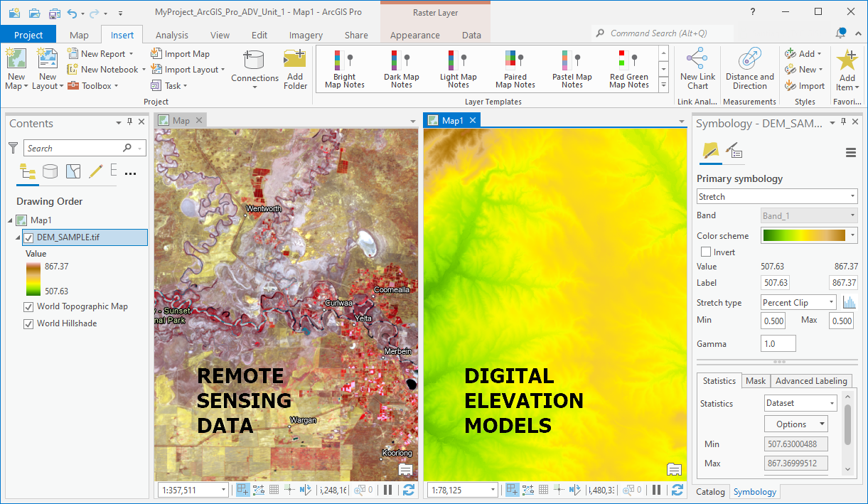The width and height of the screenshot is (868, 504).
Task: Click the notification bell icon
Action: [x=841, y=33]
